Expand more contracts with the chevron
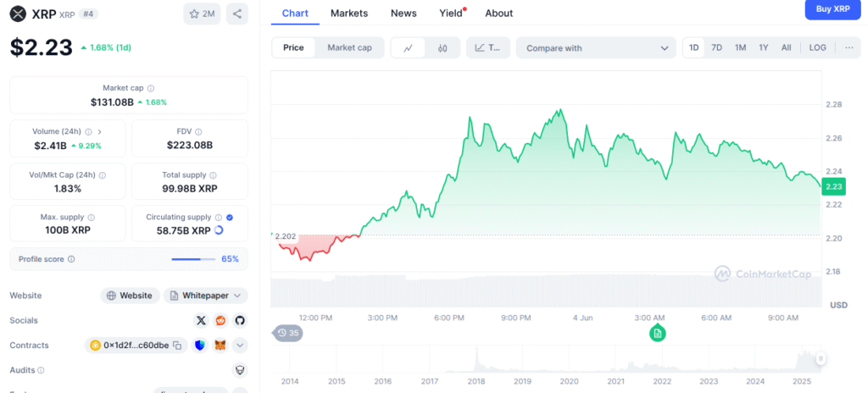Screen dimensions: 868x393 point(240,346)
